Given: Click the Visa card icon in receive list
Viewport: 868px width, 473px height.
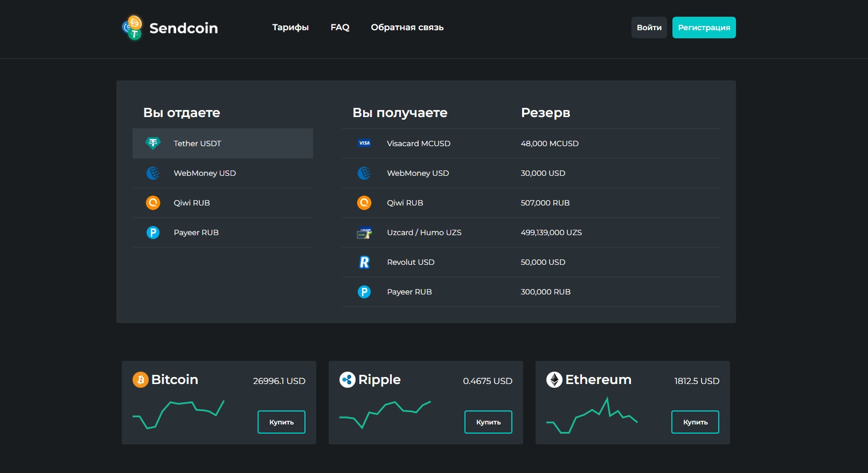Looking at the screenshot, I should (x=364, y=143).
